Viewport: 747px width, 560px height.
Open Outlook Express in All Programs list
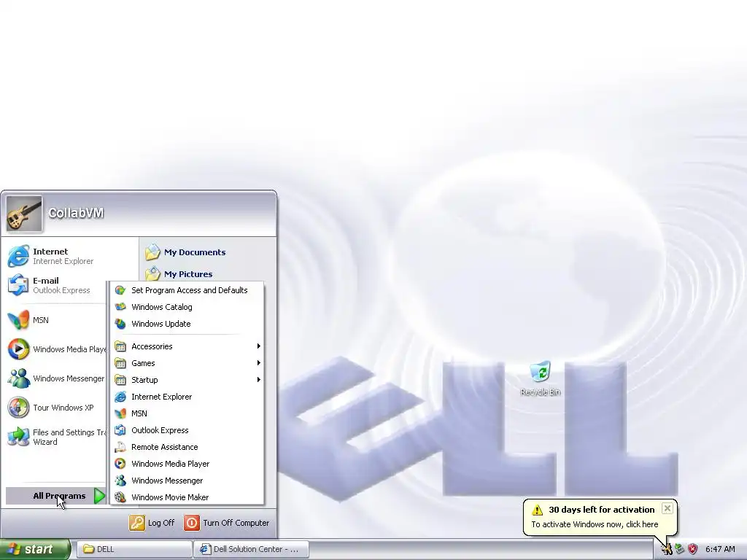(x=187, y=430)
